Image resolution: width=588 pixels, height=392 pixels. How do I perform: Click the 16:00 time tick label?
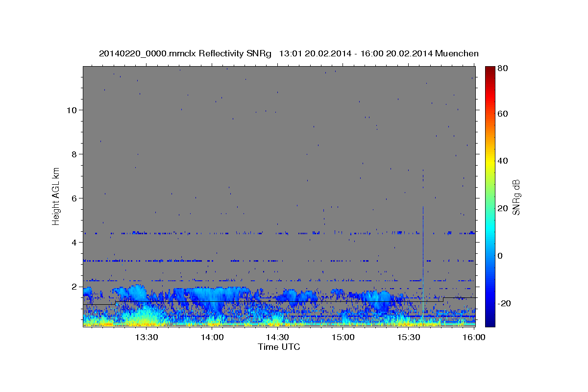474,337
